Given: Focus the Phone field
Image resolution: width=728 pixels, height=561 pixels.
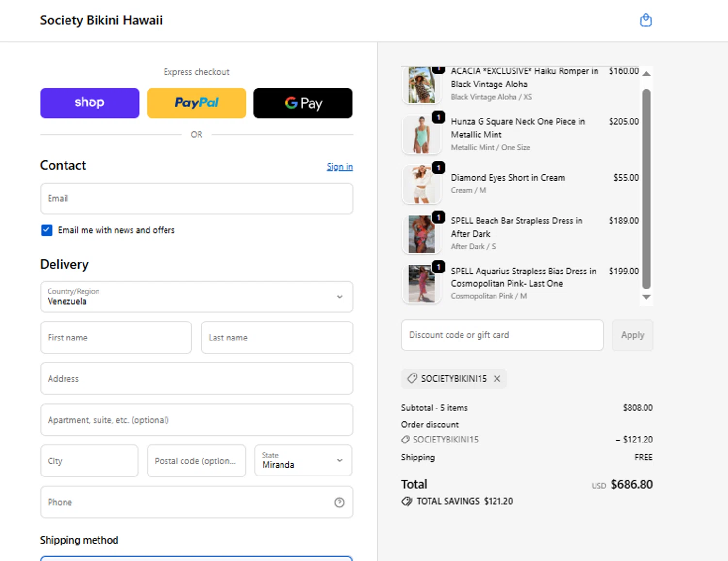Looking at the screenshot, I should 197,502.
